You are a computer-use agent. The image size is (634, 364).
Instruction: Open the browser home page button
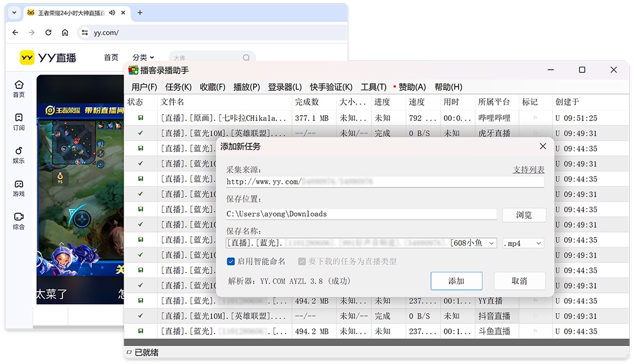65,33
